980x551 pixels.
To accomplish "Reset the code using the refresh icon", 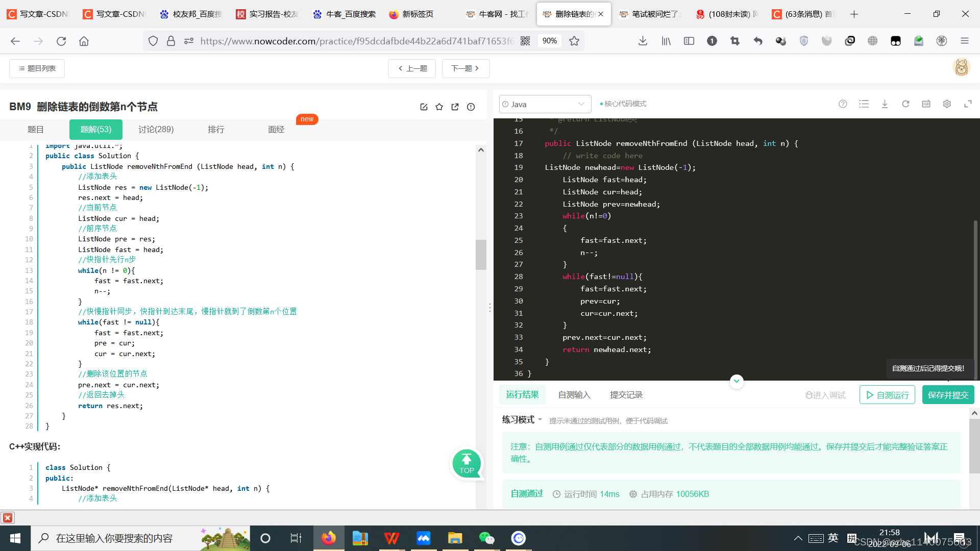I will [x=905, y=104].
